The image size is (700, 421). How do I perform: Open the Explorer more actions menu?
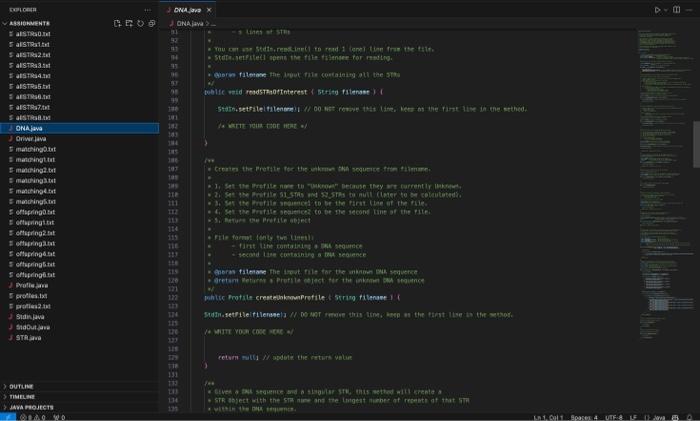(148, 10)
